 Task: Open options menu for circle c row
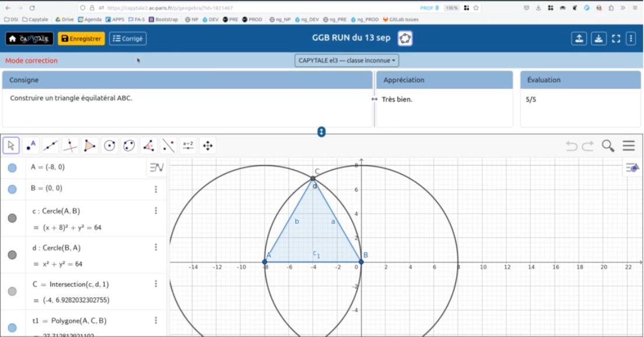tap(156, 210)
